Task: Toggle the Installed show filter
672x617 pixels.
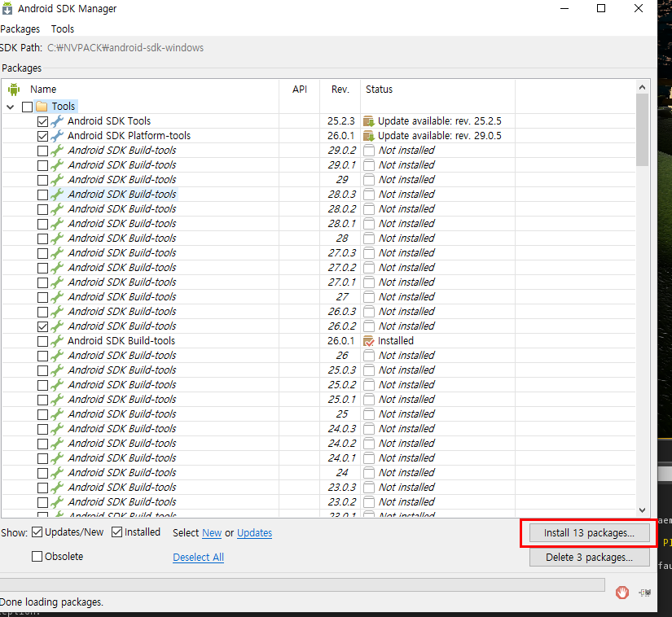Action: click(x=116, y=532)
